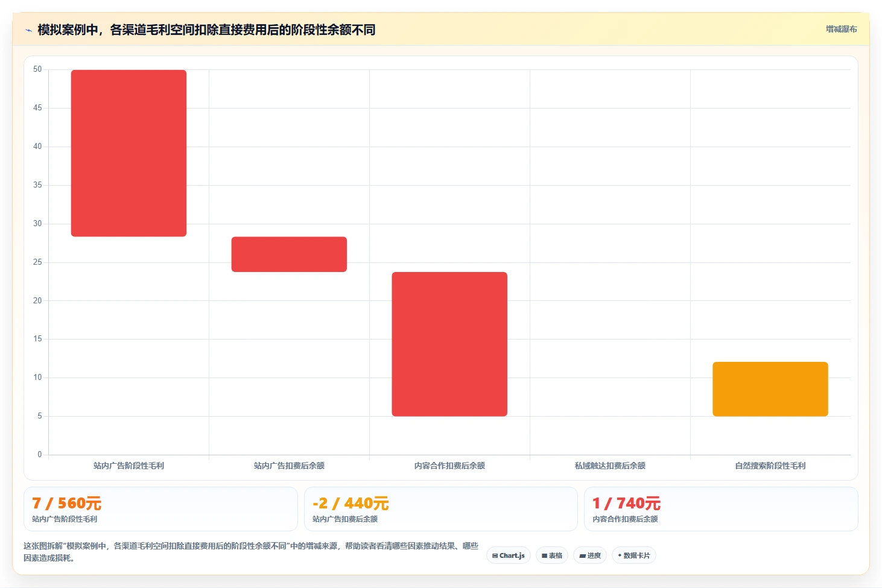Click the 增减瀑布 label in header
The image size is (882, 588).
tap(841, 29)
